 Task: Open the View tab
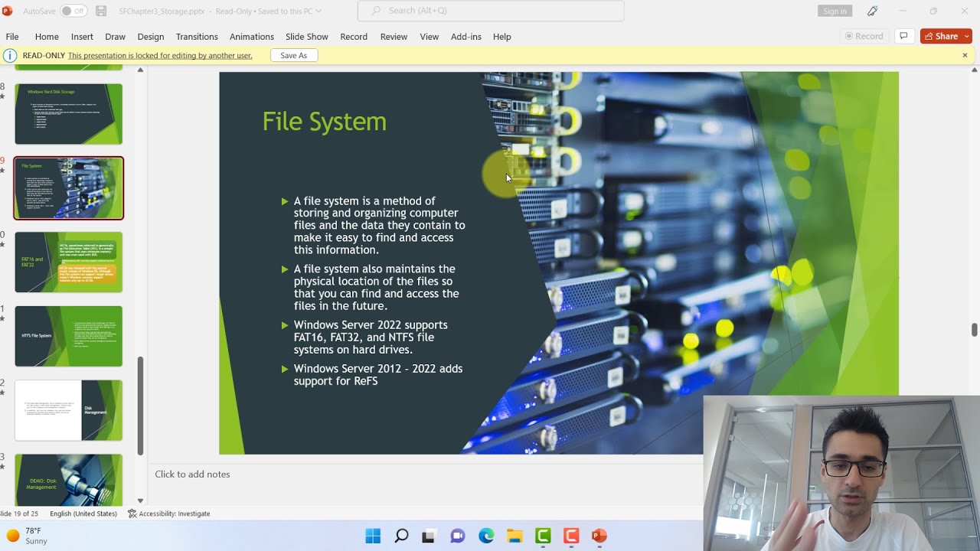430,37
